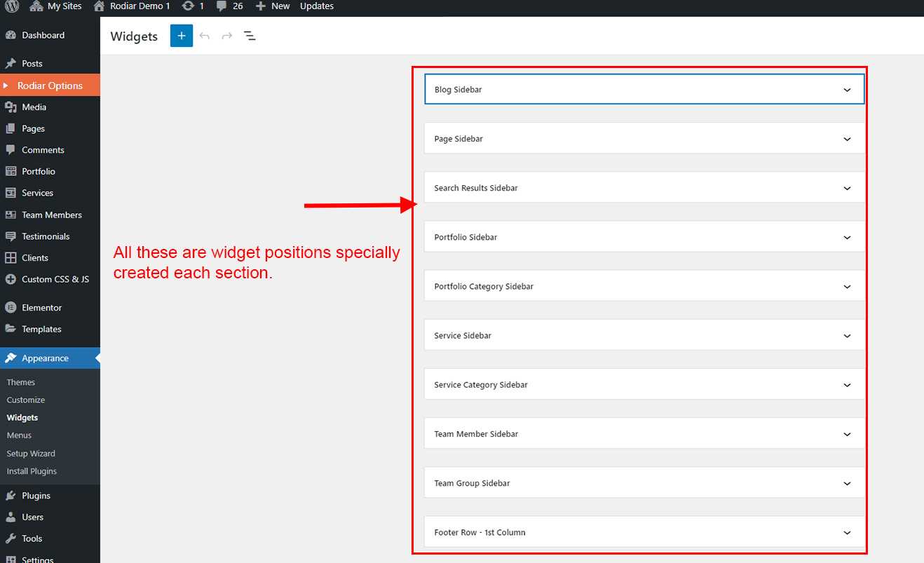Screen dimensions: 924x563
Task: Toggle the Search Results Sidebar section
Action: tap(847, 188)
